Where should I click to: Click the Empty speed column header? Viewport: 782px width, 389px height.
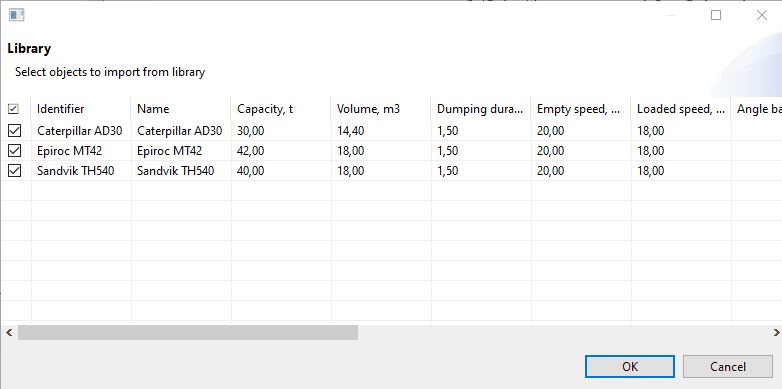click(581, 109)
